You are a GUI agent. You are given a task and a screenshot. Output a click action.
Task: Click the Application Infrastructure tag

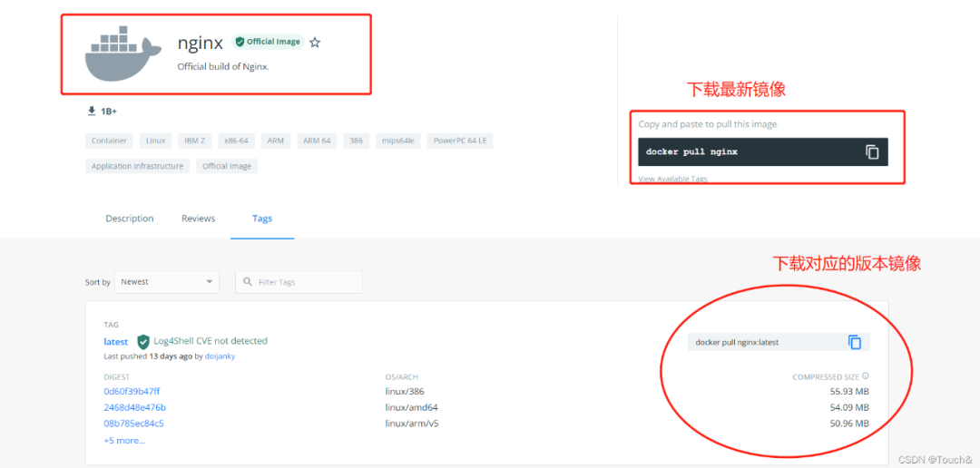tap(138, 166)
